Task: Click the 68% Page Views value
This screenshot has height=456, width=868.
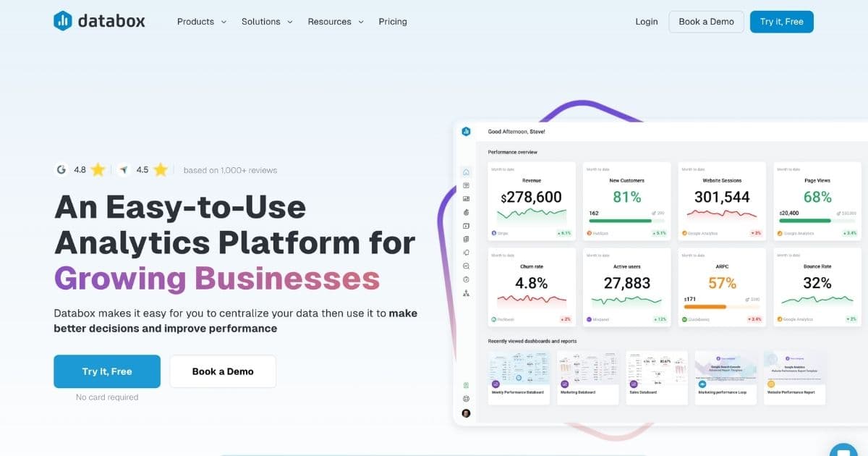Action: click(x=817, y=197)
